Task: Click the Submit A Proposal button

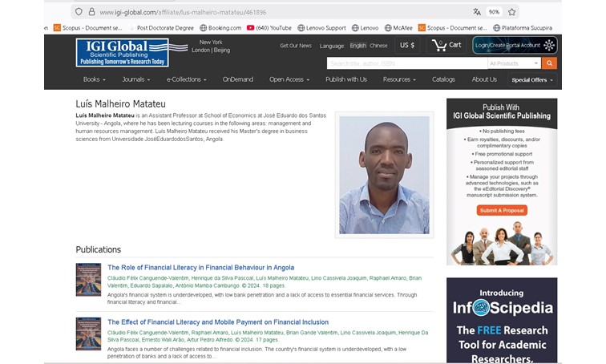Action: [501, 210]
